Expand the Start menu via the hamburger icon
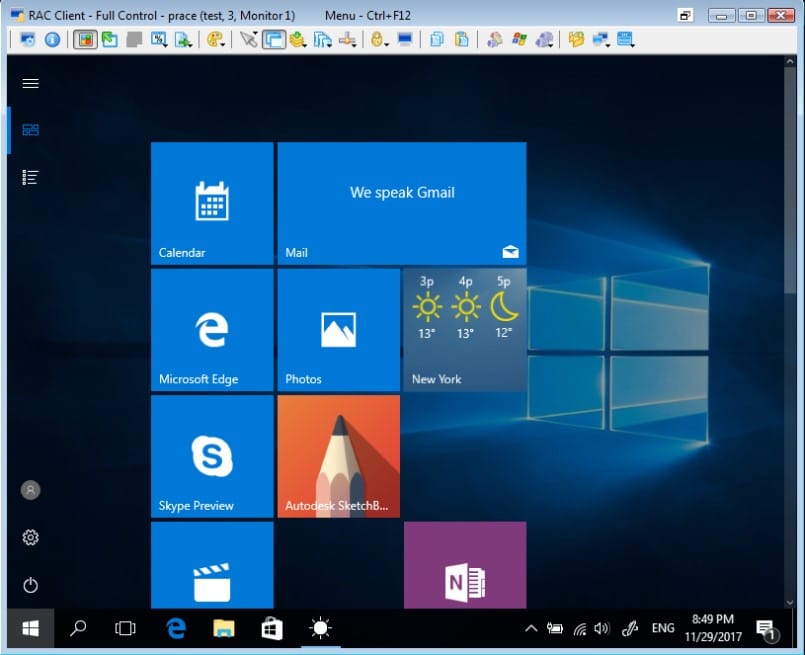805x655 pixels. (x=30, y=83)
